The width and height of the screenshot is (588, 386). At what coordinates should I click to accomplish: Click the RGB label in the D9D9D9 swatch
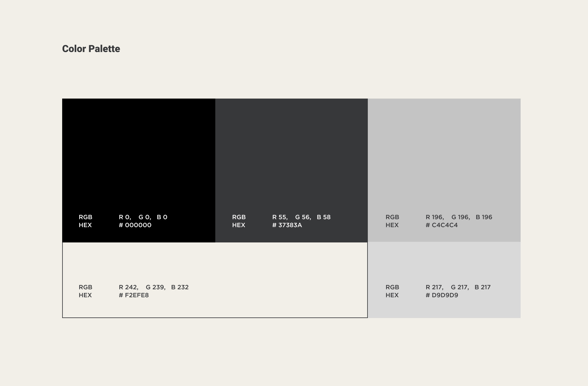point(392,287)
